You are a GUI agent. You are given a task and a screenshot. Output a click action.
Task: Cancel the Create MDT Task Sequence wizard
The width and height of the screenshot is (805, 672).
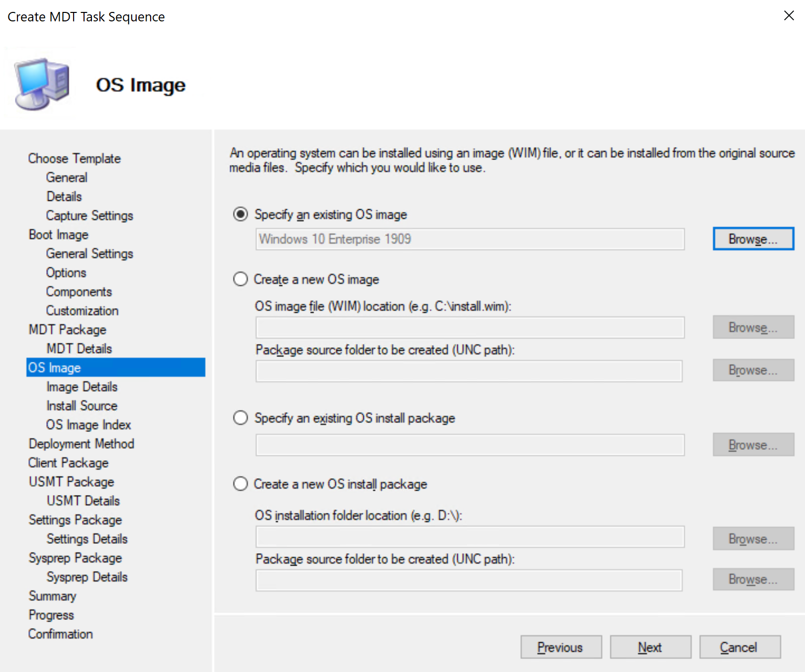click(x=739, y=647)
